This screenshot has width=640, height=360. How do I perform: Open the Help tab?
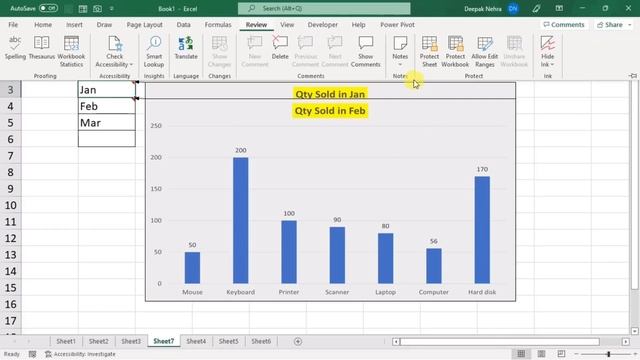tap(358, 24)
